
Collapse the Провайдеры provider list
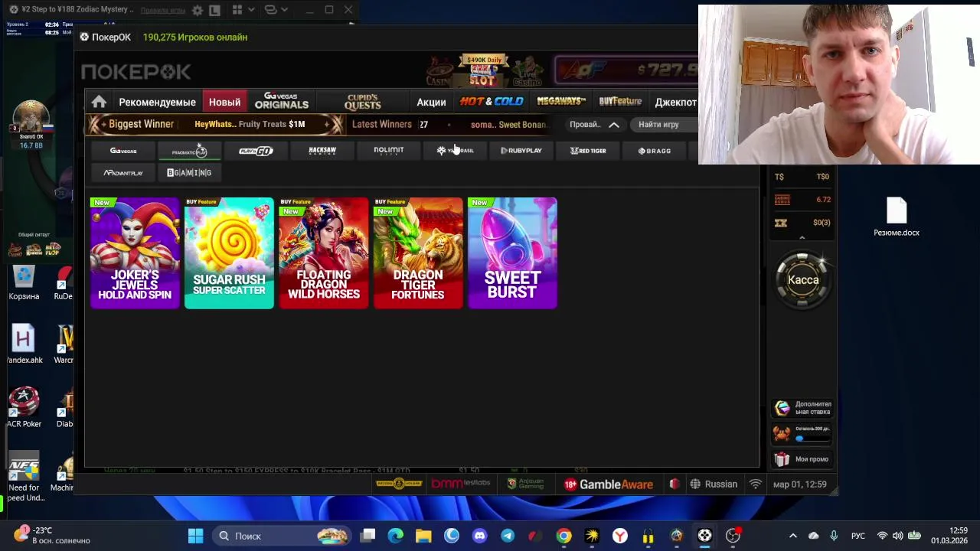595,125
